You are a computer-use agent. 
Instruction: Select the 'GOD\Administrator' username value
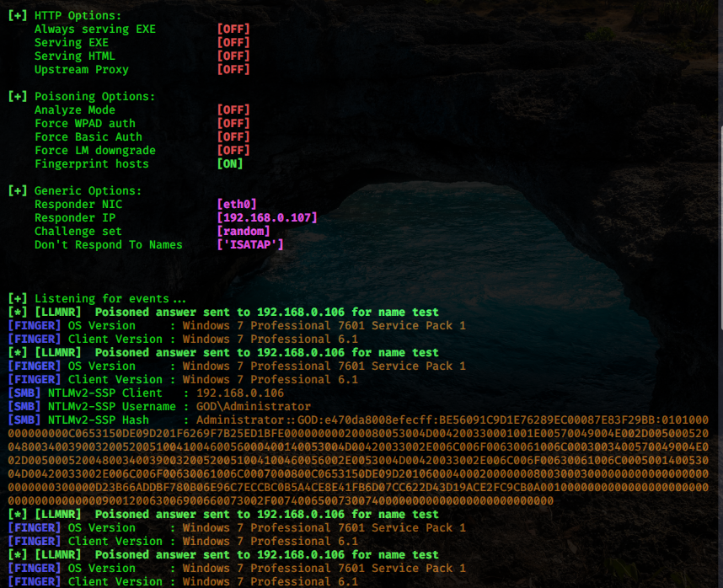pyautogui.click(x=254, y=406)
